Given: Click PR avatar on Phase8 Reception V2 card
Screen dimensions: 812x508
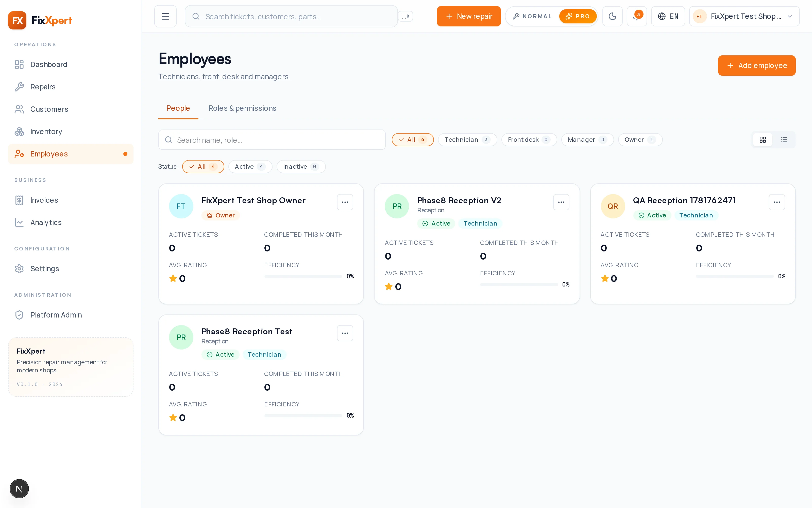Looking at the screenshot, I should pyautogui.click(x=397, y=206).
